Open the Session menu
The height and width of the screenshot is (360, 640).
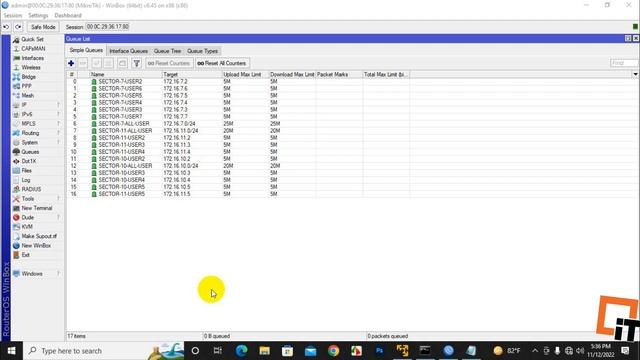point(13,16)
